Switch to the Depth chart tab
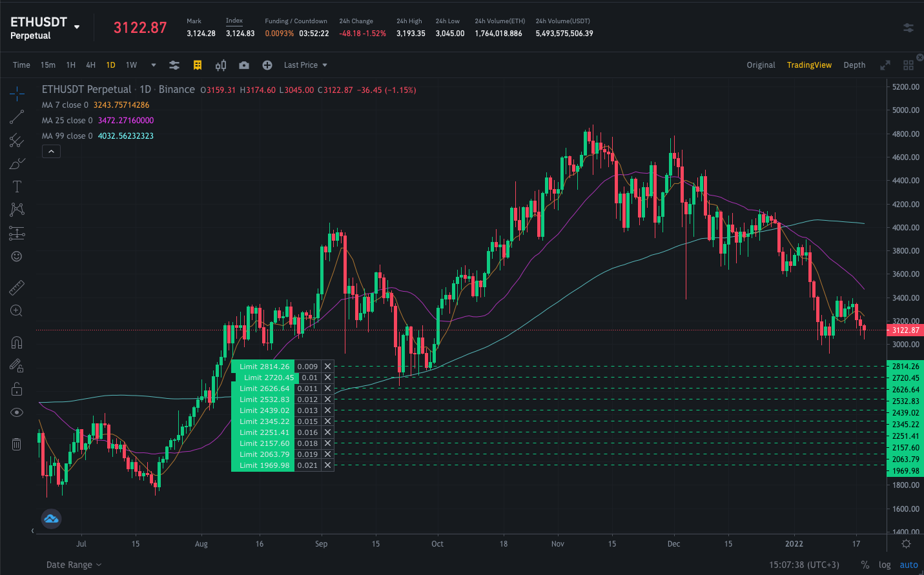 pos(854,65)
